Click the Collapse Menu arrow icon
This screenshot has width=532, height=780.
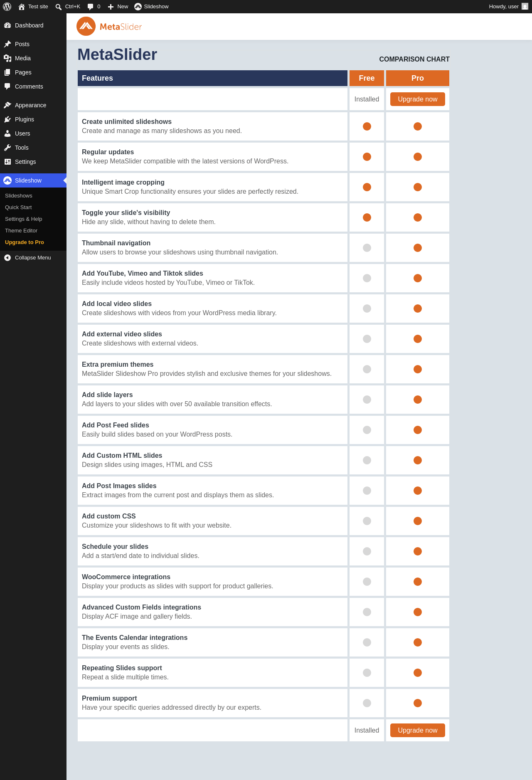click(7, 258)
